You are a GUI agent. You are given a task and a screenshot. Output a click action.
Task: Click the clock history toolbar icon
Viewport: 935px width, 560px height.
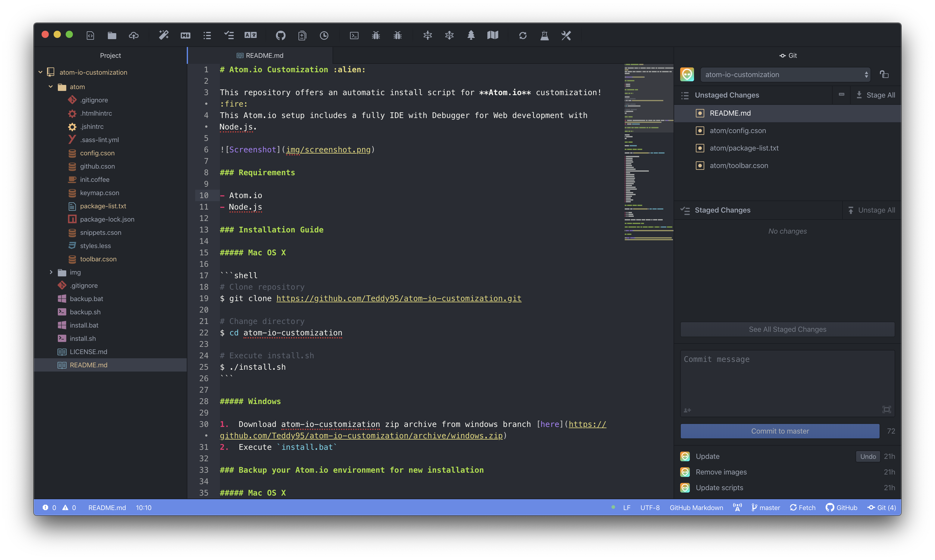(x=324, y=36)
